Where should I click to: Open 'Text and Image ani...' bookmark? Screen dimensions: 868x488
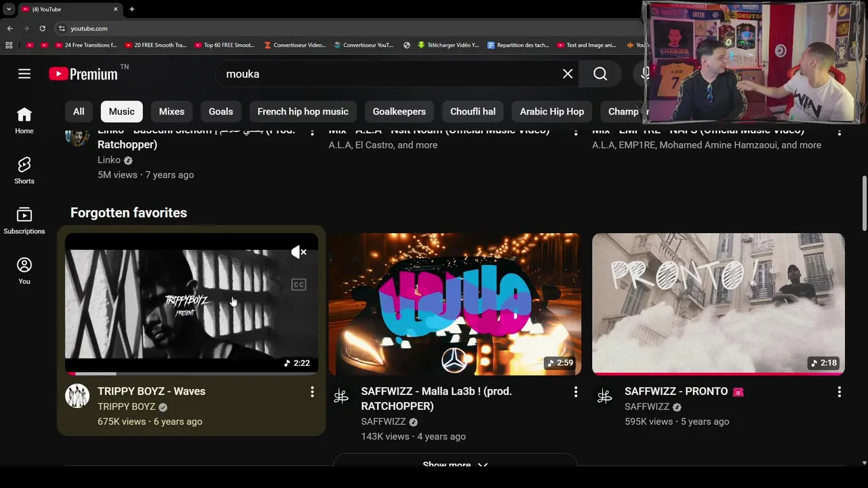587,45
